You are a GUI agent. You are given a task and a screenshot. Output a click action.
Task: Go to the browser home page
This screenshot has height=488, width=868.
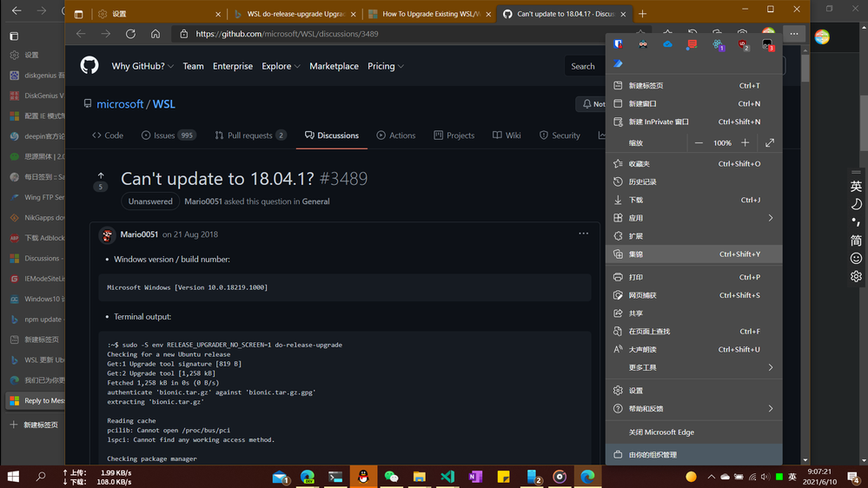click(156, 34)
